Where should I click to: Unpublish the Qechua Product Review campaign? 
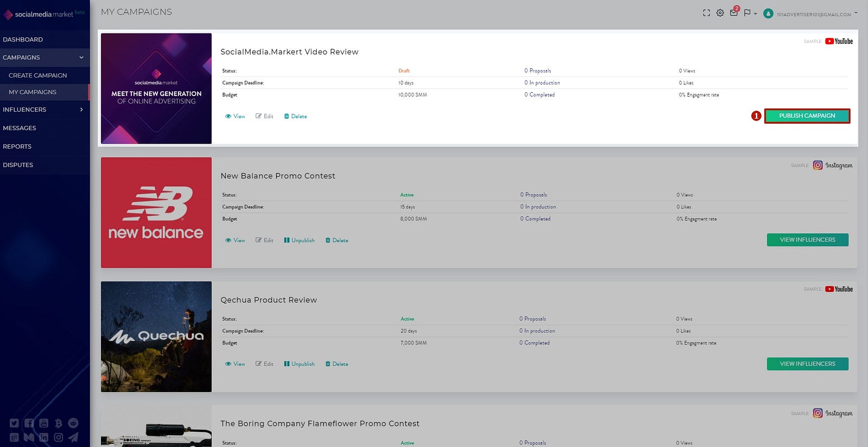299,364
